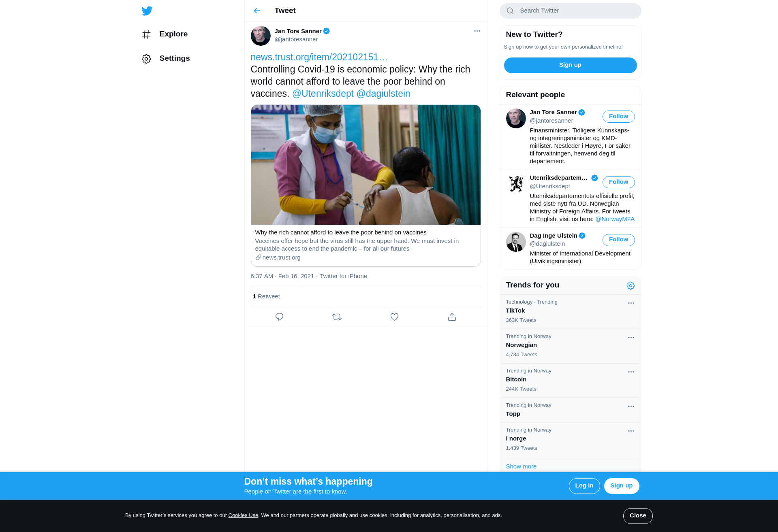
Task: Click Jan Tore Sanner's tweet avatar
Action: [x=261, y=36]
